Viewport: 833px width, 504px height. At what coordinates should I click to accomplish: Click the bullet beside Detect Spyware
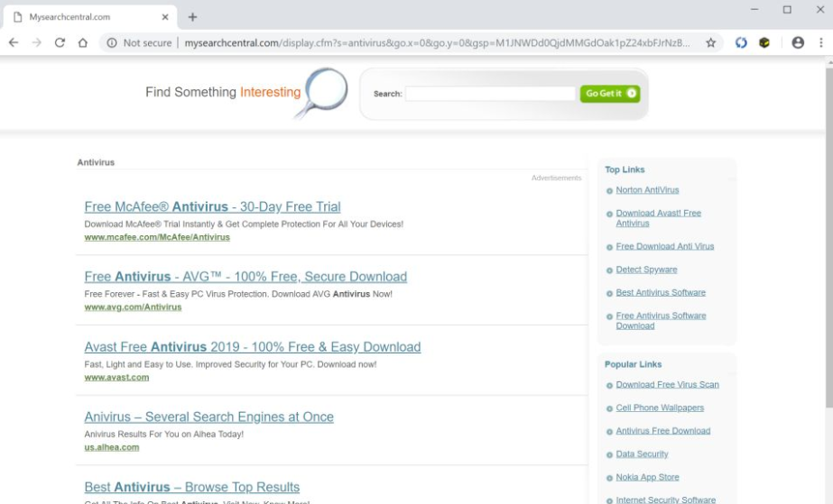(x=609, y=270)
